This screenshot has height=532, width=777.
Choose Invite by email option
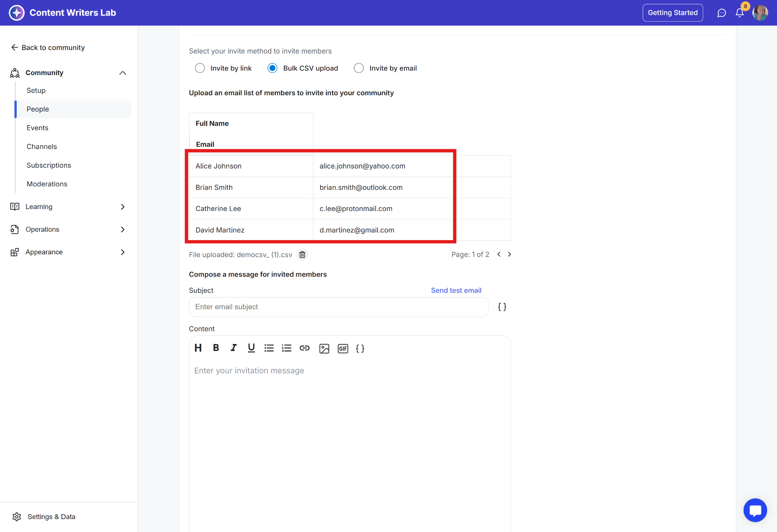[359, 68]
